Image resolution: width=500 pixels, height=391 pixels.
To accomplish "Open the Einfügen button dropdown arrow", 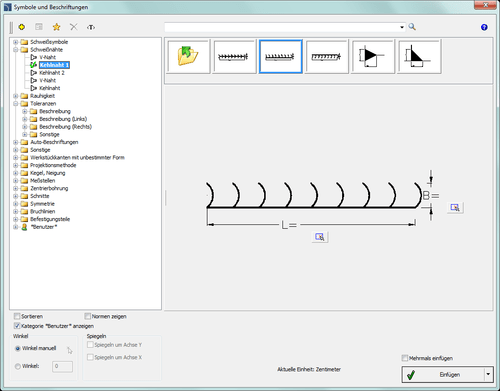I will click(488, 374).
